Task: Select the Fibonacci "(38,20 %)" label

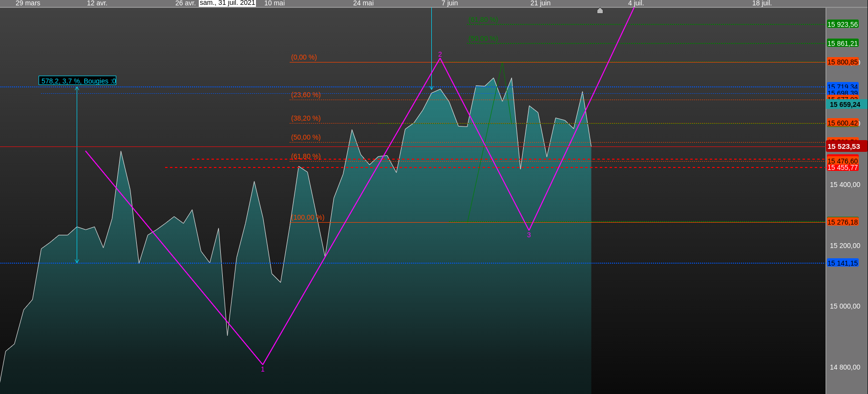Action: coord(306,118)
